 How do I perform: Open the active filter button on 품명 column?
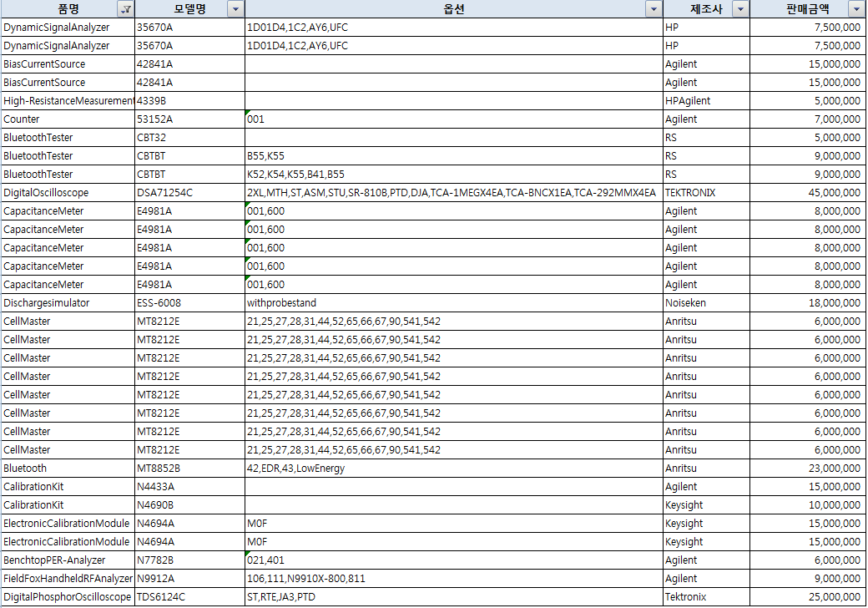[x=126, y=9]
